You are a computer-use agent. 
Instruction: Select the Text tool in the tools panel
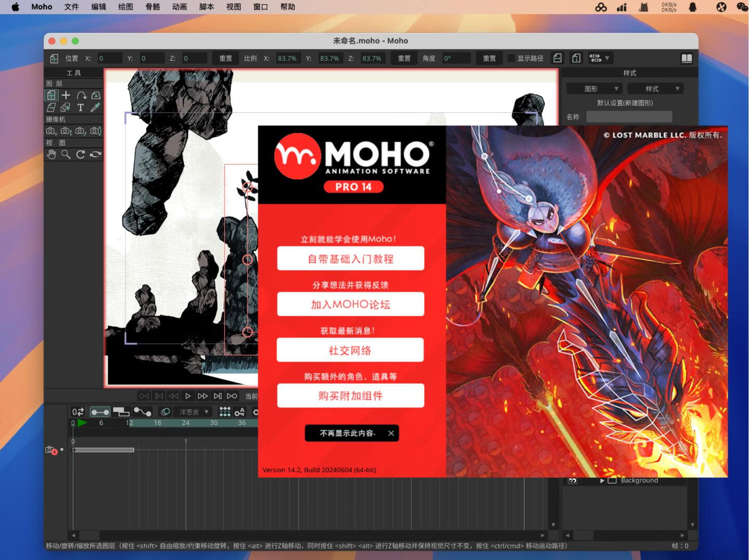[x=80, y=107]
